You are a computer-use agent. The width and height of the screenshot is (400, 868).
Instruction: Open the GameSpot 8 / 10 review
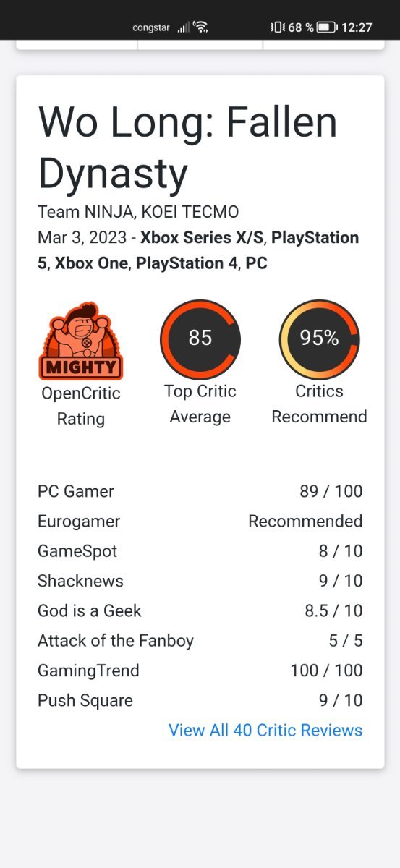[200, 551]
